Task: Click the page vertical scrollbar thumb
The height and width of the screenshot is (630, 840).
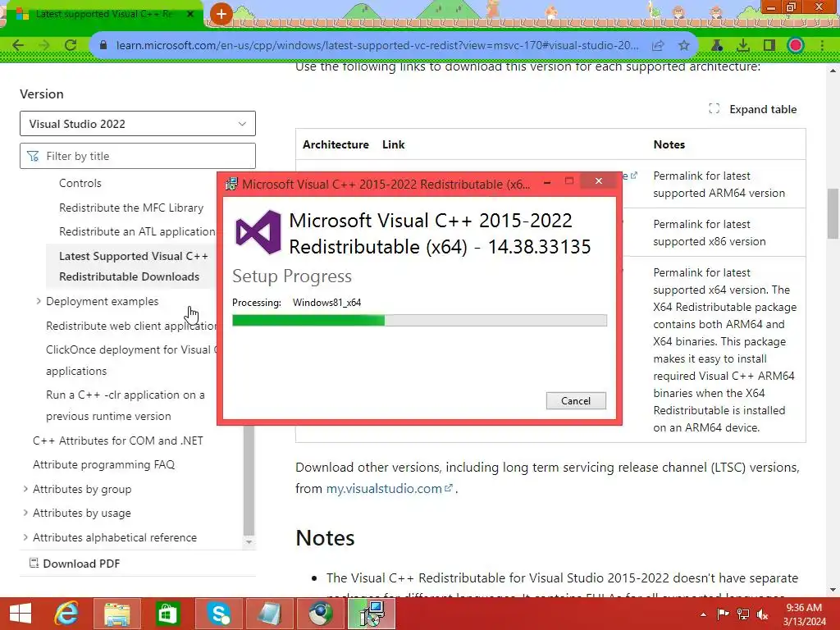Action: (833, 213)
